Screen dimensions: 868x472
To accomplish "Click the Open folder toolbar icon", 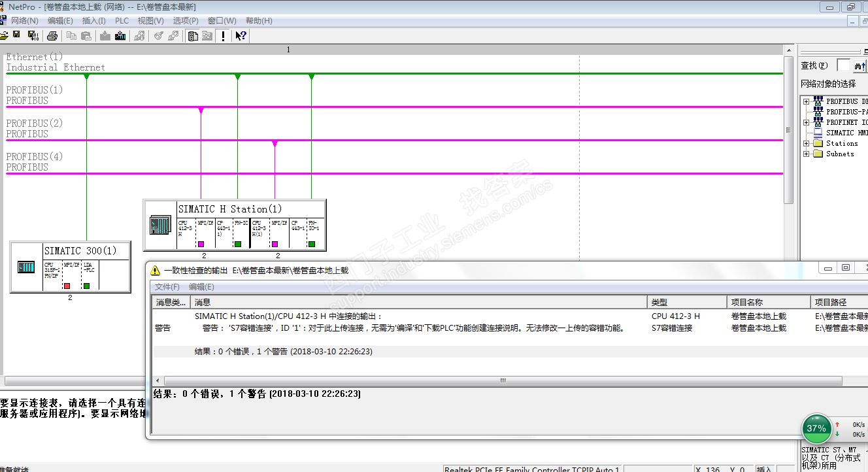I will [x=3, y=35].
